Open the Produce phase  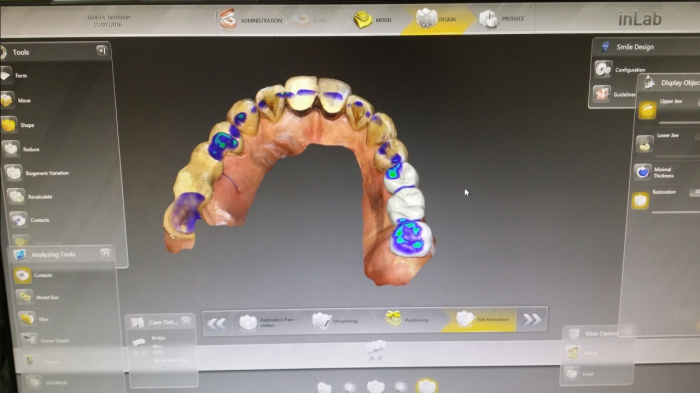[x=502, y=19]
